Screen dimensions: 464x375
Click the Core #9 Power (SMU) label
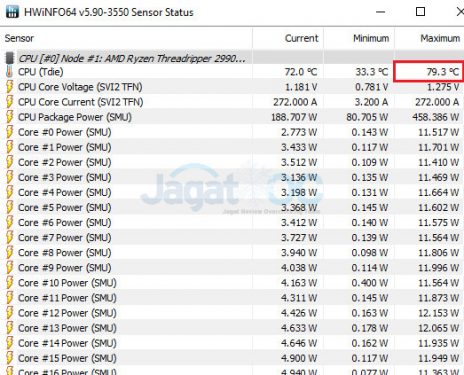point(65,268)
